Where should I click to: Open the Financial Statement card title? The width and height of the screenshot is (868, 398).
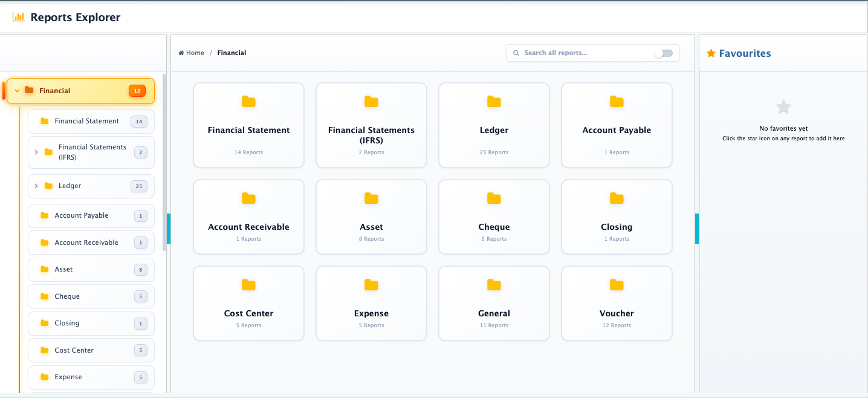click(248, 130)
